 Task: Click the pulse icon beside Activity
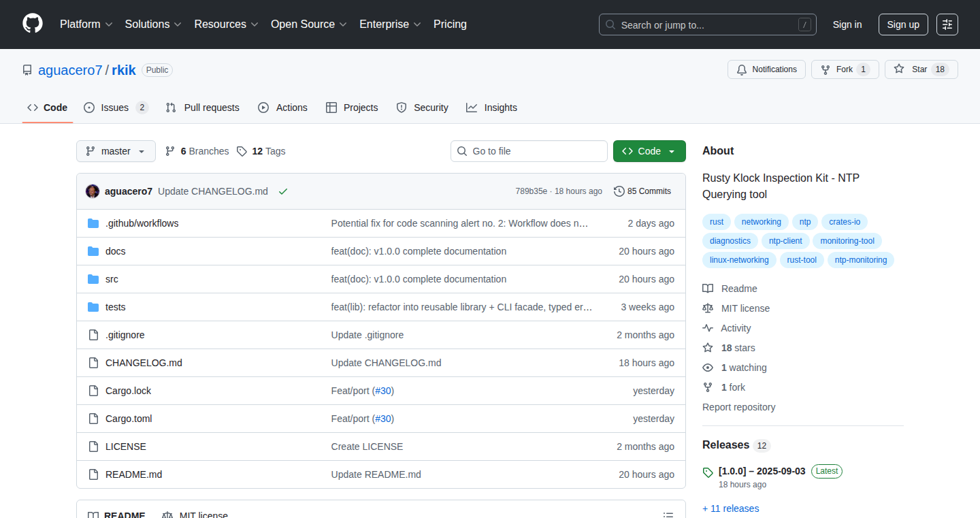(708, 328)
